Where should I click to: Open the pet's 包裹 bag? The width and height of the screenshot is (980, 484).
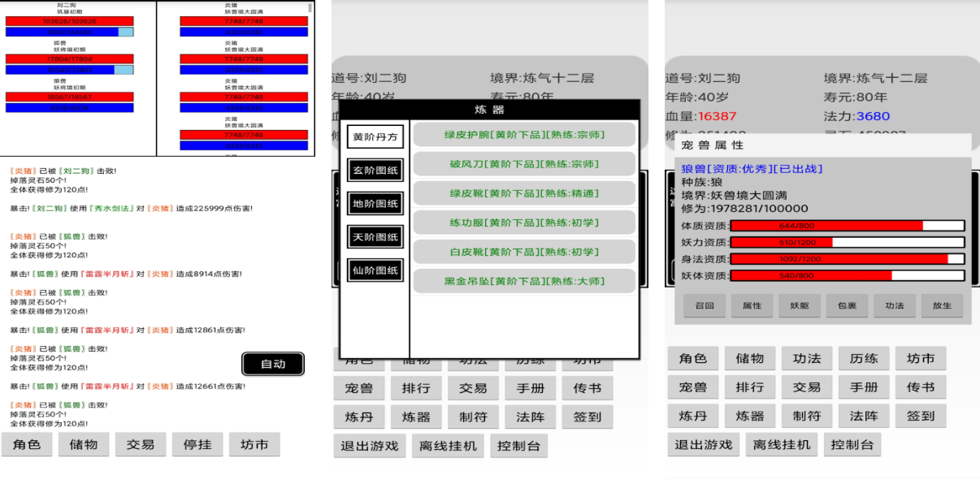click(x=847, y=306)
